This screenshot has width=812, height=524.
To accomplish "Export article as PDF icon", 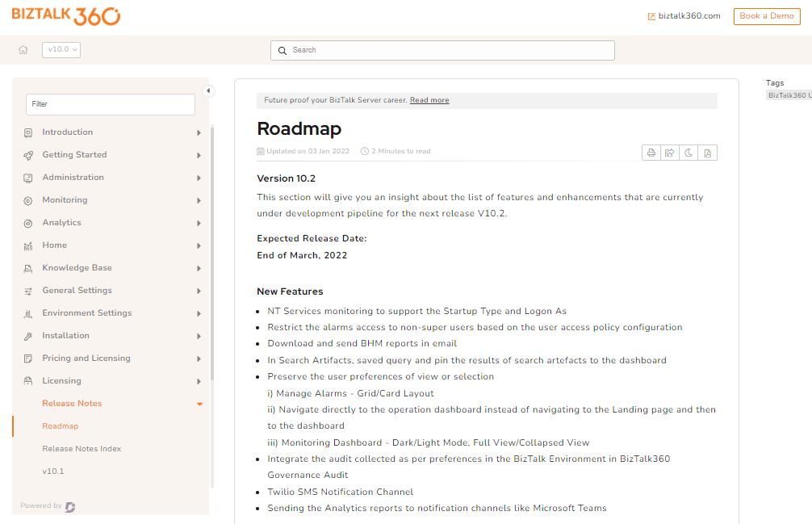I will pos(707,153).
